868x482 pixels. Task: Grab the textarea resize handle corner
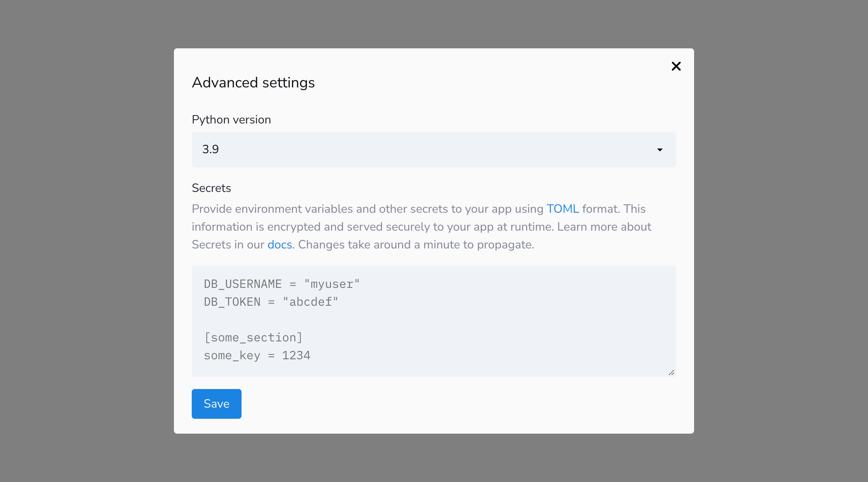tap(671, 373)
